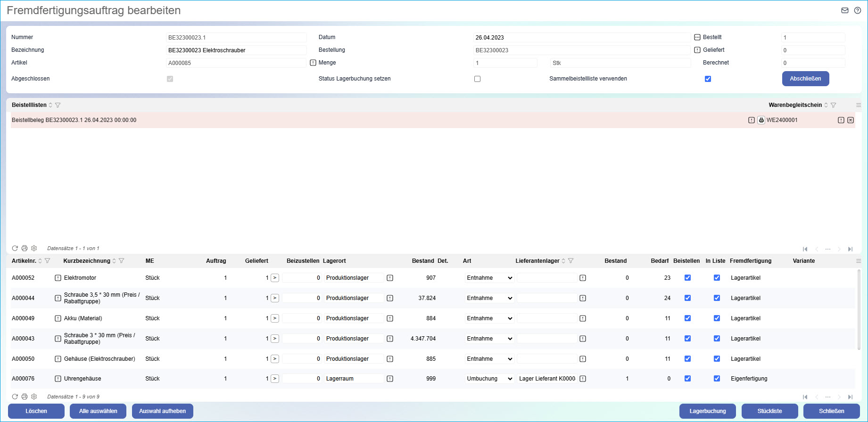Open settings gear of article positions grid

coord(34,397)
